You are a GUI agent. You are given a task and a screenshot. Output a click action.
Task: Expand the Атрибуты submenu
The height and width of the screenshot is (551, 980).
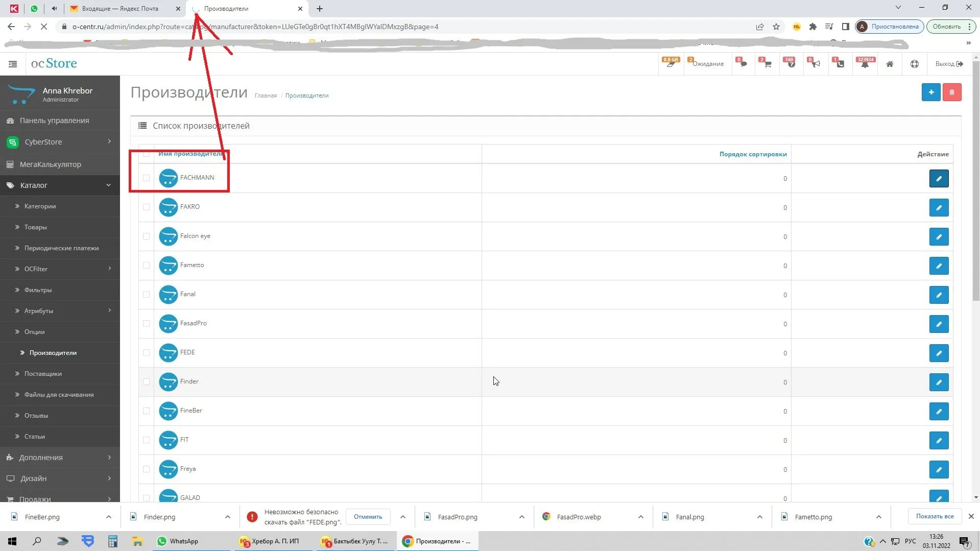[60, 310]
